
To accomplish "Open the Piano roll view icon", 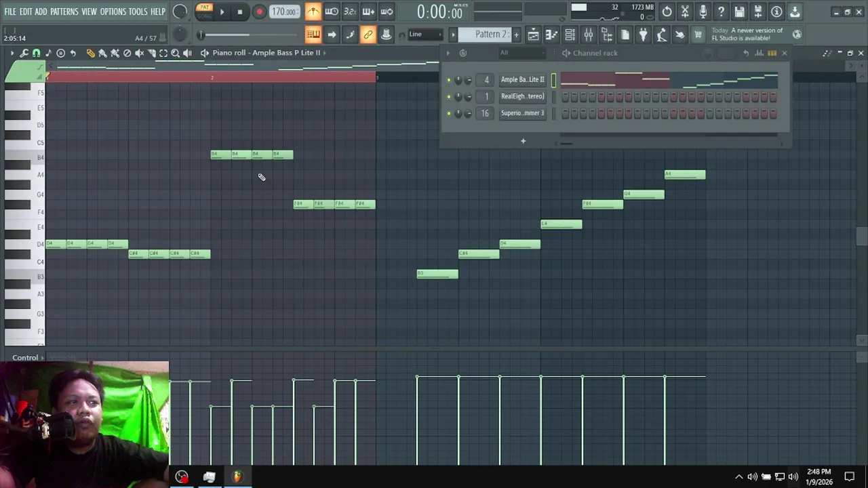I will pyautogui.click(x=552, y=35).
